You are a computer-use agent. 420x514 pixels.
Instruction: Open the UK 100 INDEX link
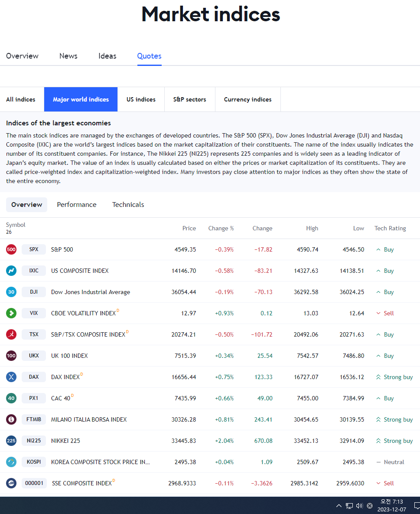click(x=69, y=356)
